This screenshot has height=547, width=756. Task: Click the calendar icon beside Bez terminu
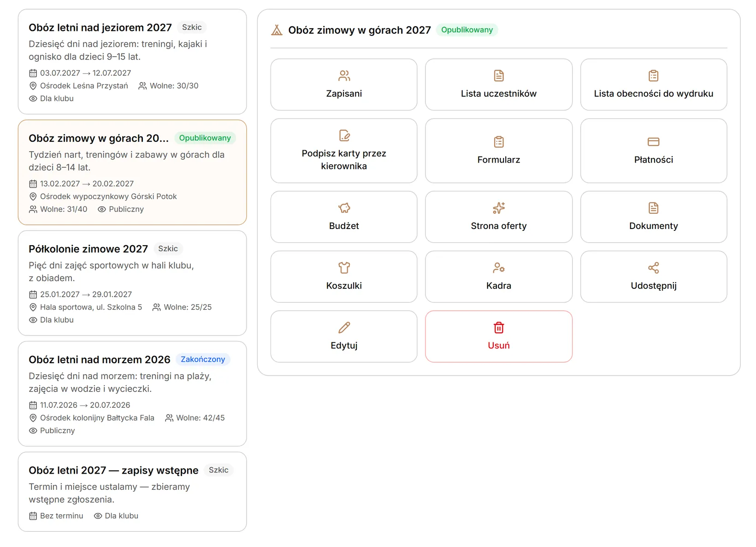tap(33, 516)
